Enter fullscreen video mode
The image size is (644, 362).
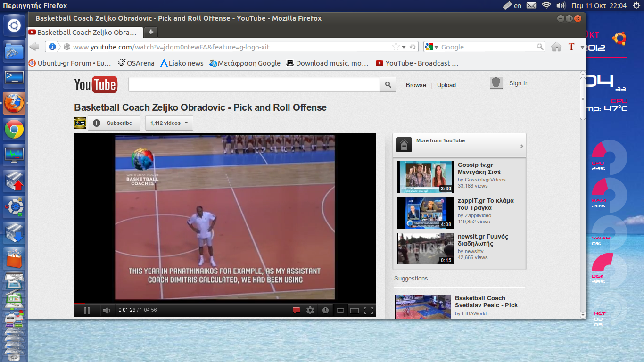click(369, 310)
